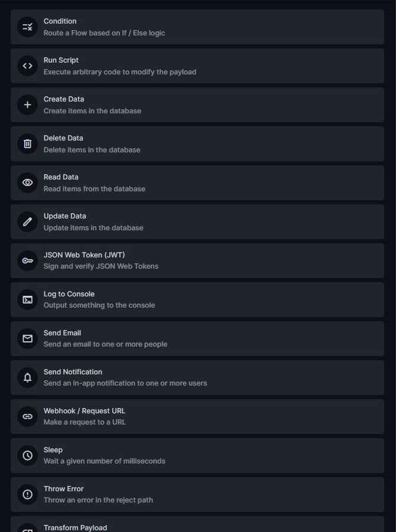Click the Update Data pencil icon

pyautogui.click(x=27, y=222)
